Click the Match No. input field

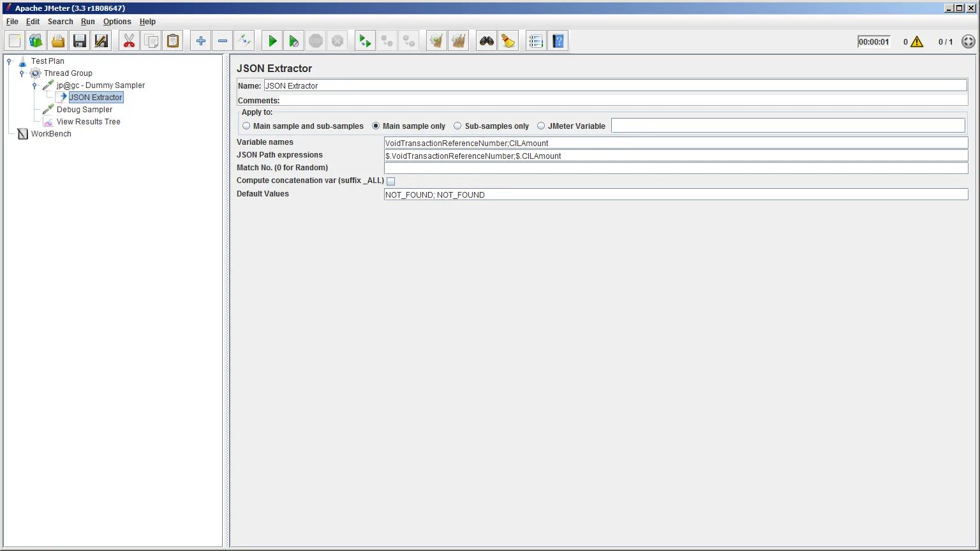coord(676,168)
